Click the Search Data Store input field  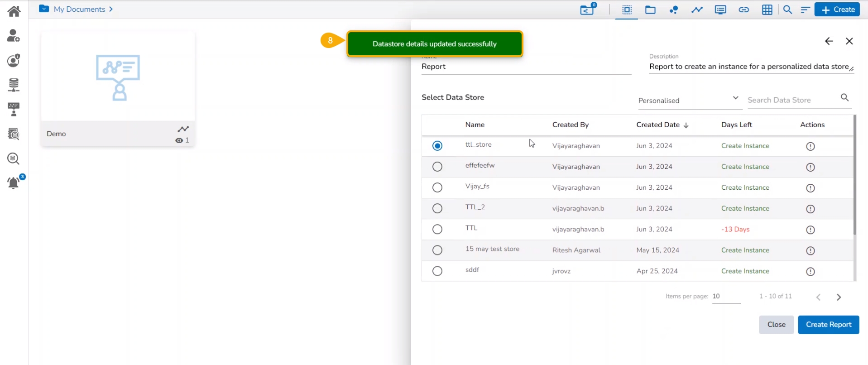point(792,100)
